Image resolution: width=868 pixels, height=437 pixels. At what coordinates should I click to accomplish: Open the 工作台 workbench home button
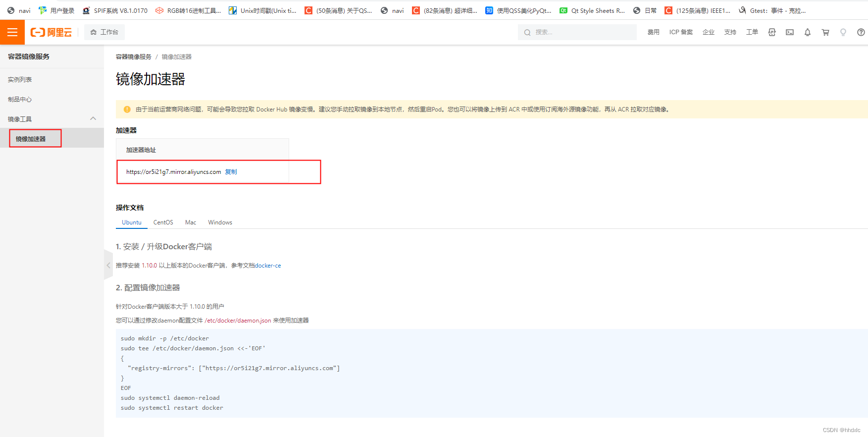click(104, 32)
